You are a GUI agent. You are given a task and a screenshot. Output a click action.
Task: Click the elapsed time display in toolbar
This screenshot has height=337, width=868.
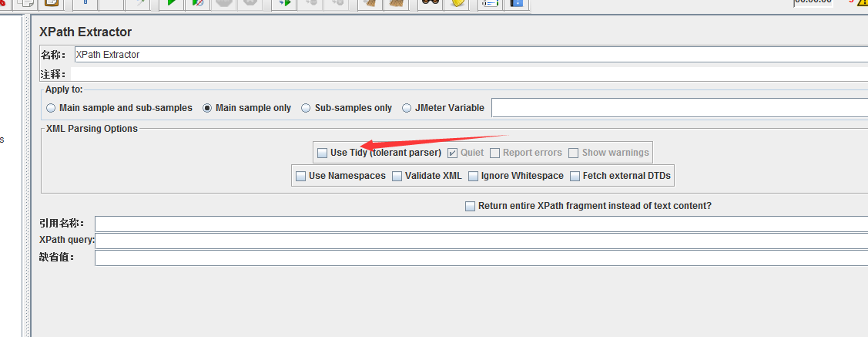(813, 2)
